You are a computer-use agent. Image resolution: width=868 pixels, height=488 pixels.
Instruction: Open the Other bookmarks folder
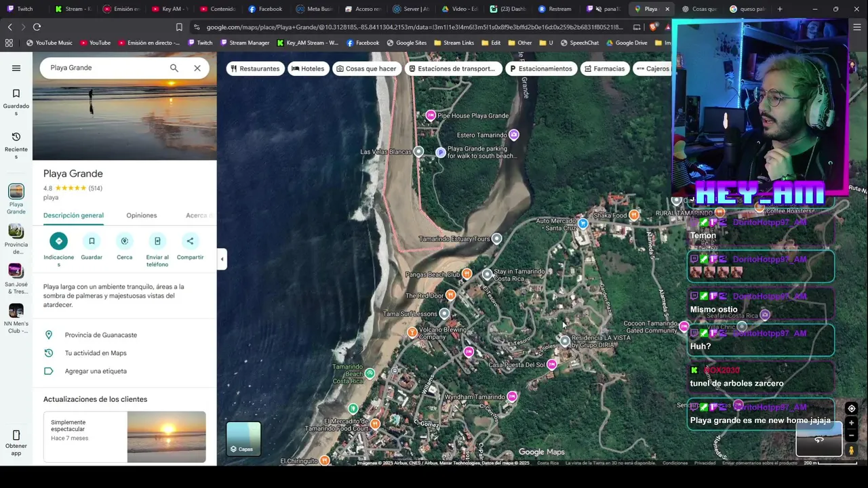point(520,43)
